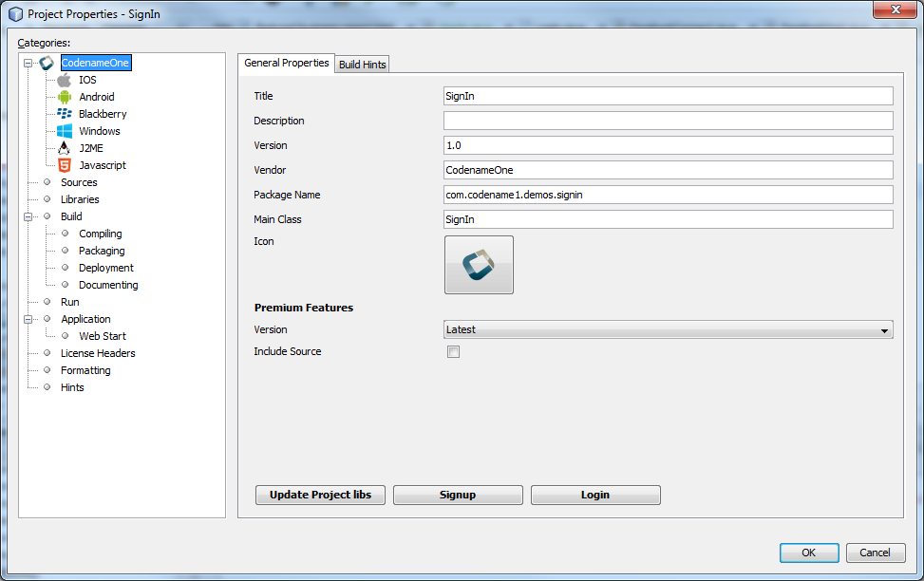This screenshot has width=924, height=581.
Task: Select the General Properties tab
Action: (287, 63)
